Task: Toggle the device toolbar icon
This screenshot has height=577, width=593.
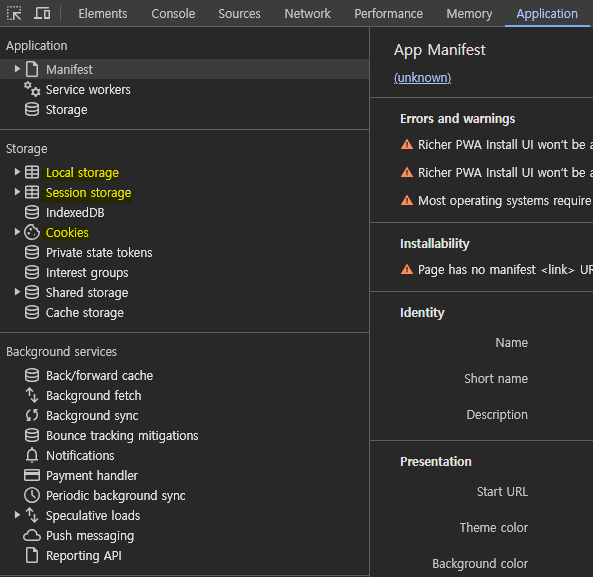Action: tap(42, 14)
